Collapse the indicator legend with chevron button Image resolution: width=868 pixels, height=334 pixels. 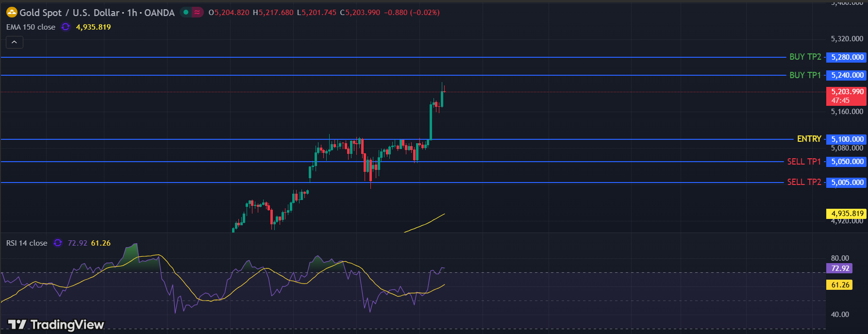[15, 42]
